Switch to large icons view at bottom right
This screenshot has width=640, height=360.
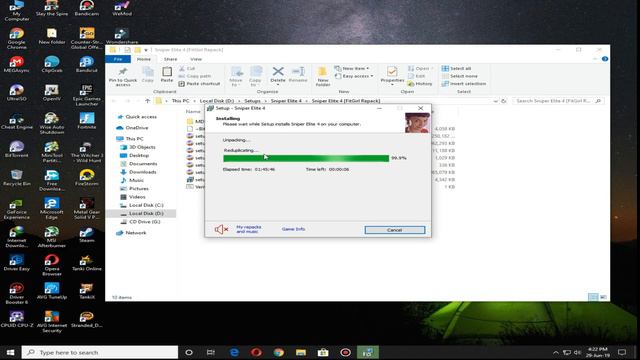(603, 297)
